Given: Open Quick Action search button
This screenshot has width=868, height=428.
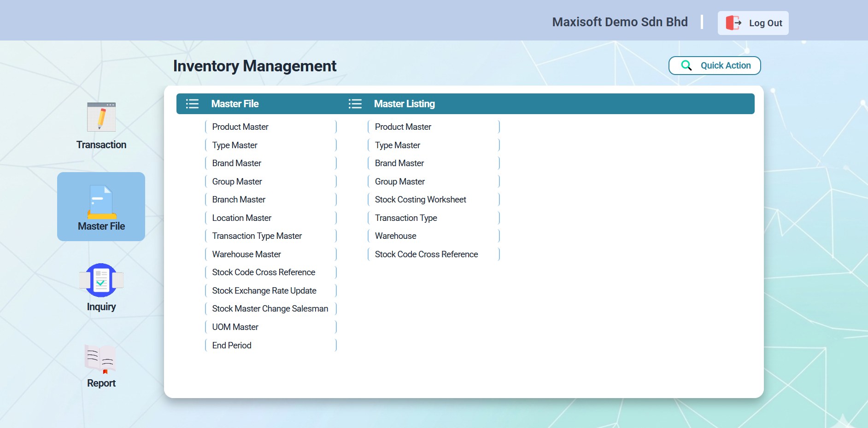Looking at the screenshot, I should click(x=715, y=65).
